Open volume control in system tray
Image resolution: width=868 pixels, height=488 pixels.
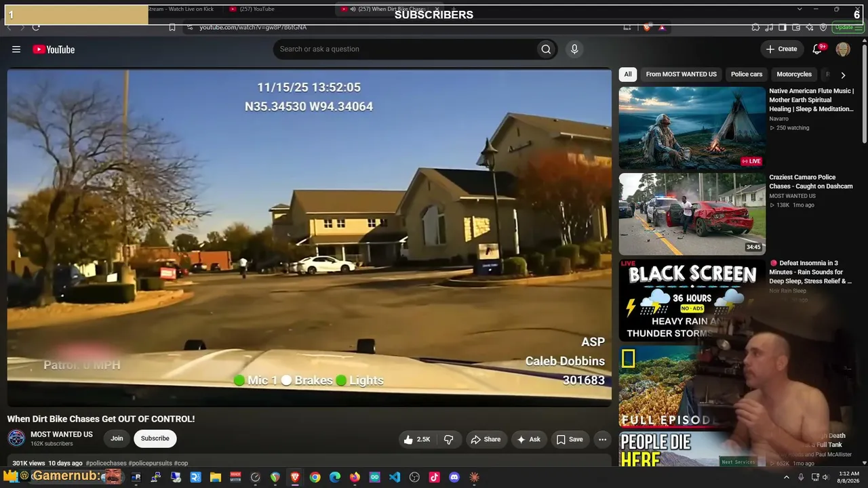tap(825, 477)
